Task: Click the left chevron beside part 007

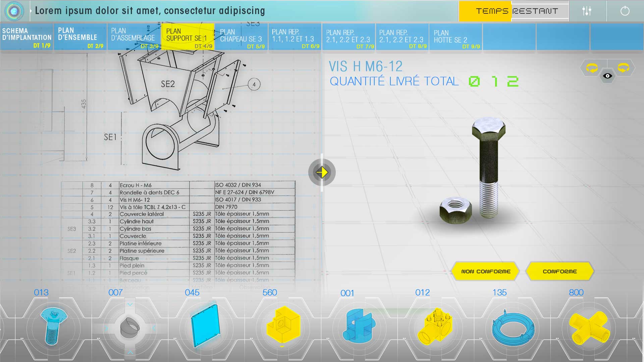Action: [x=106, y=328]
